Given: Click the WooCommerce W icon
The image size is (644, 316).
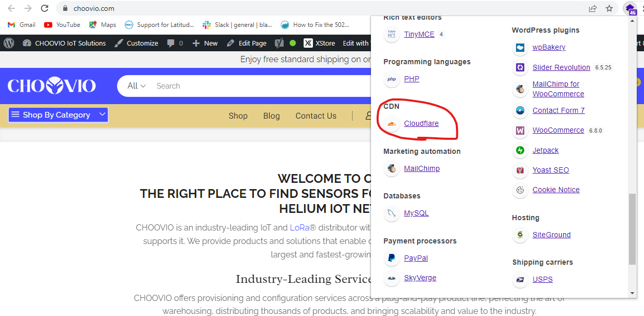Looking at the screenshot, I should (520, 131).
